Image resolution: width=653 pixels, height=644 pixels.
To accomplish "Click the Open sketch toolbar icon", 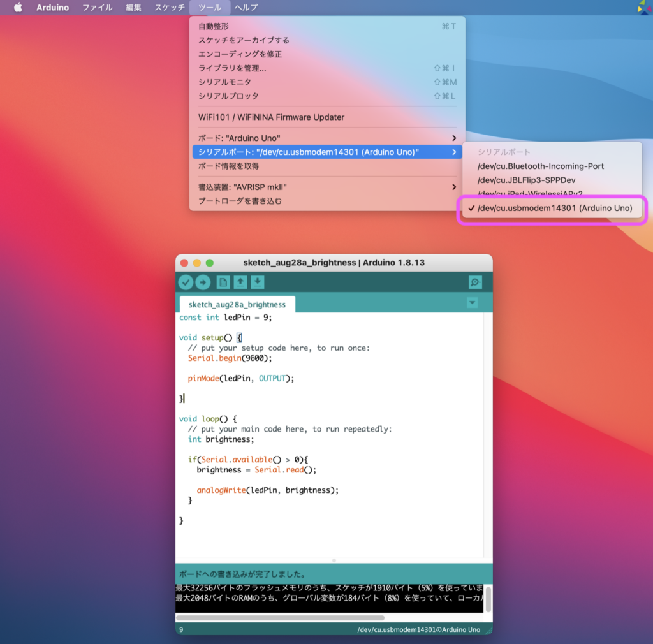I will point(239,282).
